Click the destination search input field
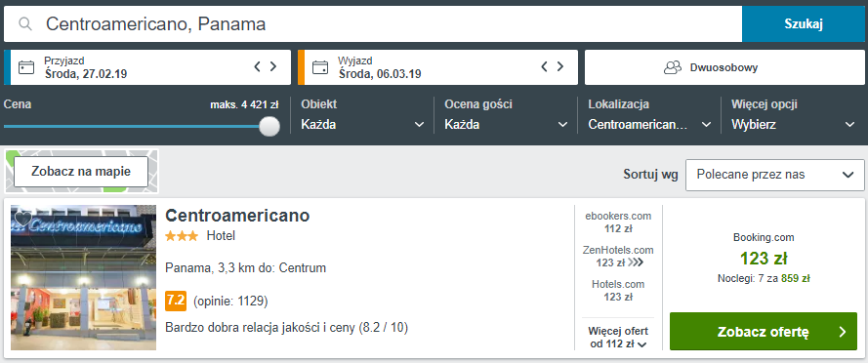This screenshot has width=868, height=363. pos(373,23)
